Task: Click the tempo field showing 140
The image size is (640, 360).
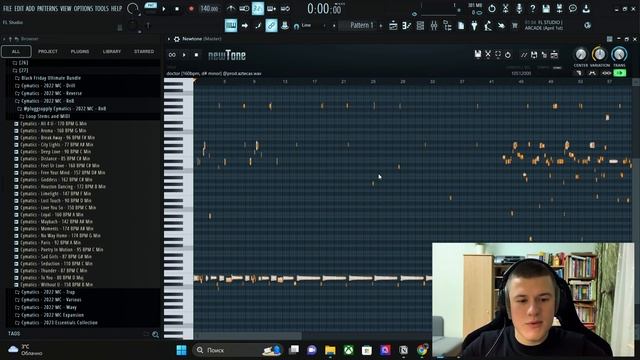Action: click(209, 9)
